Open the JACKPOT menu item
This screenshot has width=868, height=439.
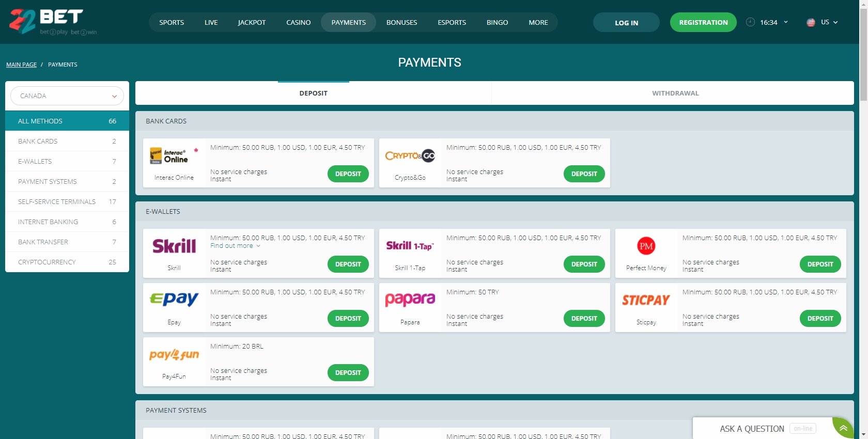click(252, 22)
